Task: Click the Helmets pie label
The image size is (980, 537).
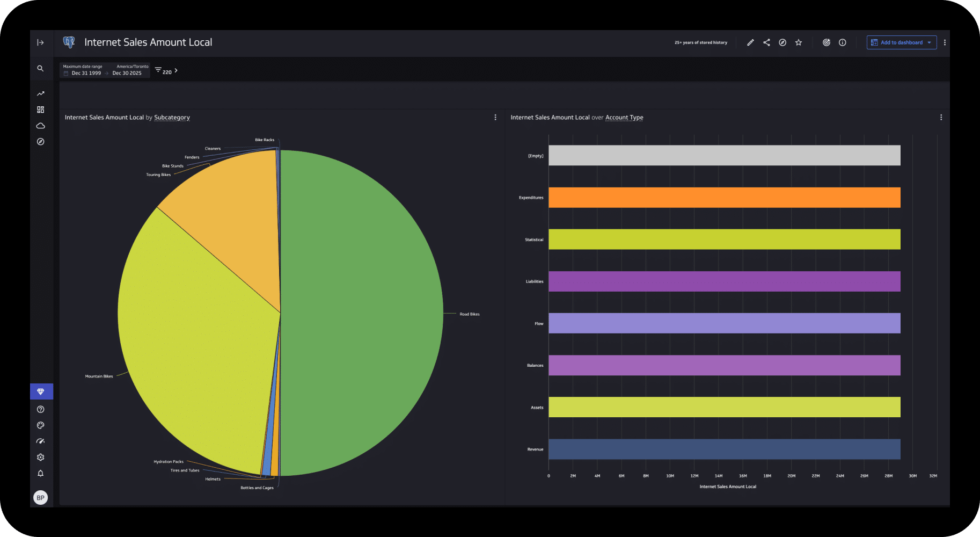Action: 213,479
